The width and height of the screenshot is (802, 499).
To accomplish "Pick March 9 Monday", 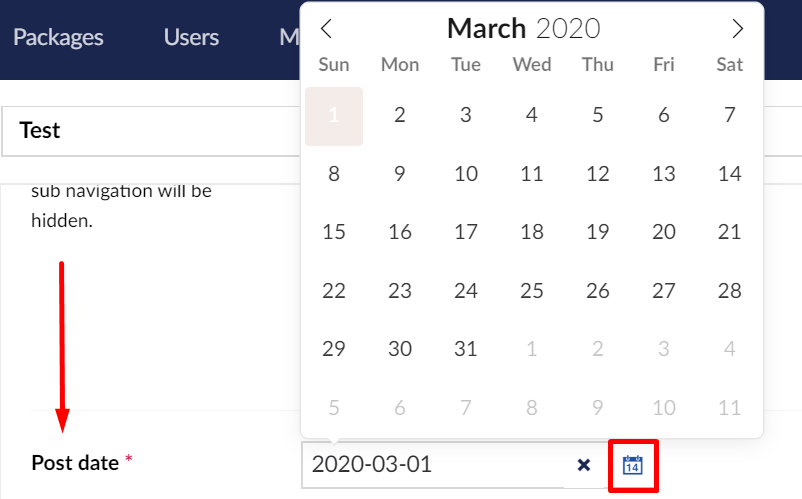I will coord(399,174).
